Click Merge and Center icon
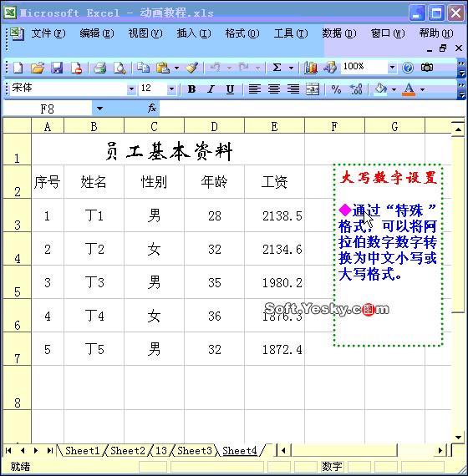Screen dimensions: 468x476 [313, 89]
